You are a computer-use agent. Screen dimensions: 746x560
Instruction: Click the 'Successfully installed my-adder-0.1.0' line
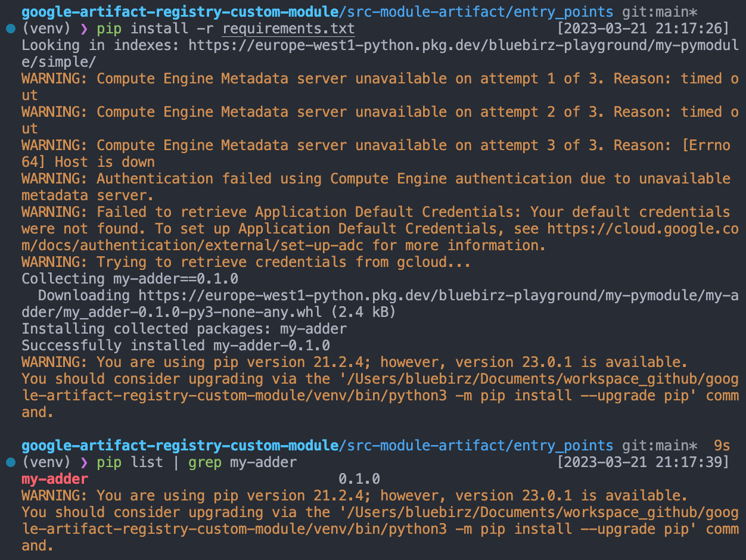[176, 346]
